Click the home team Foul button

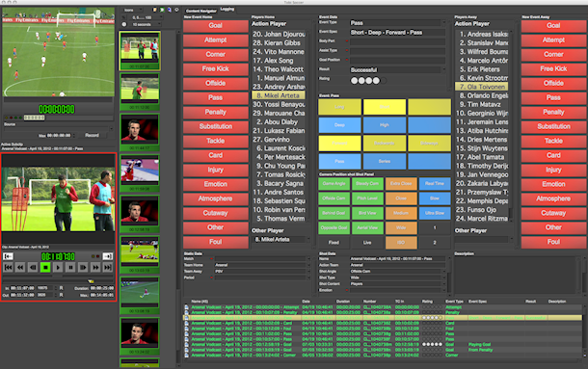216,242
